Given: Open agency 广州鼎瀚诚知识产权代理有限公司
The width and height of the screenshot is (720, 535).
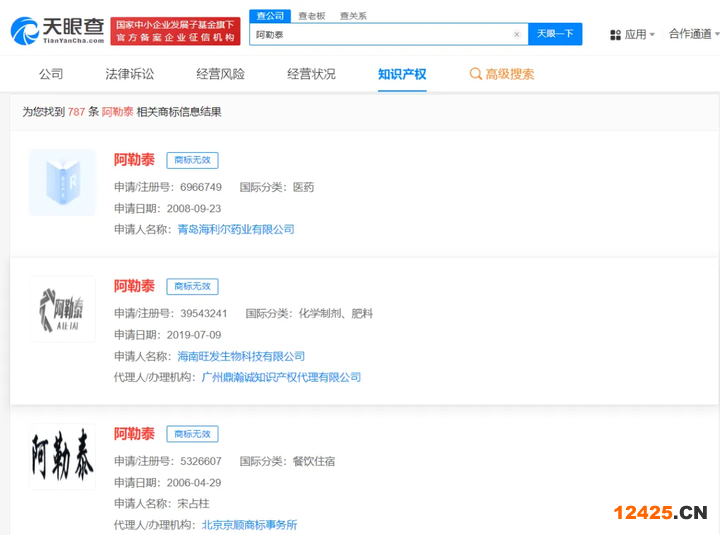Looking at the screenshot, I should 281,377.
